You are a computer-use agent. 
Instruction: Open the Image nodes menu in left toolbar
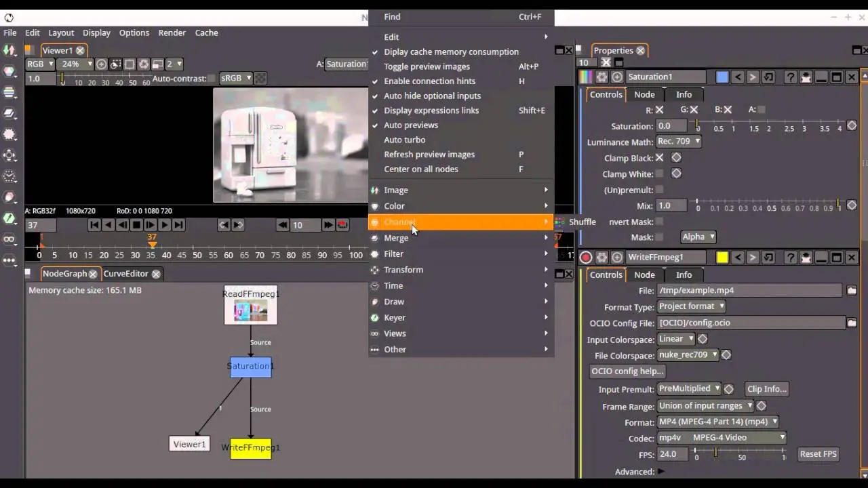click(9, 49)
